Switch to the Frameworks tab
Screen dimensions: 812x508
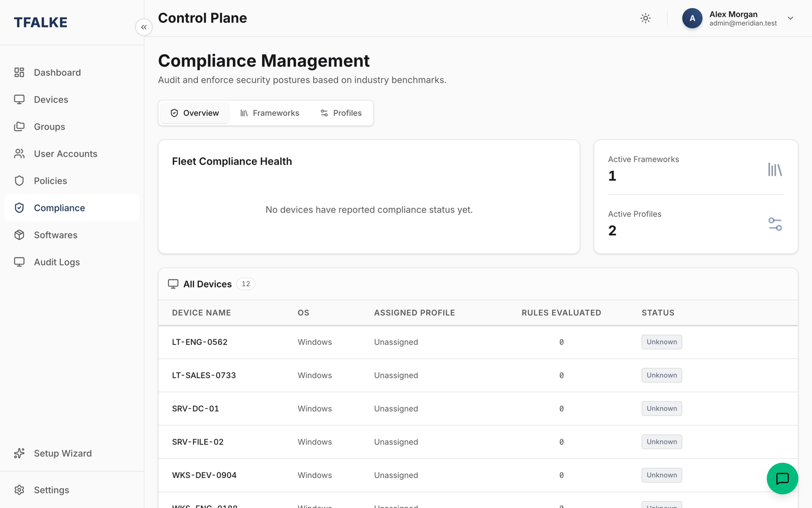point(269,113)
